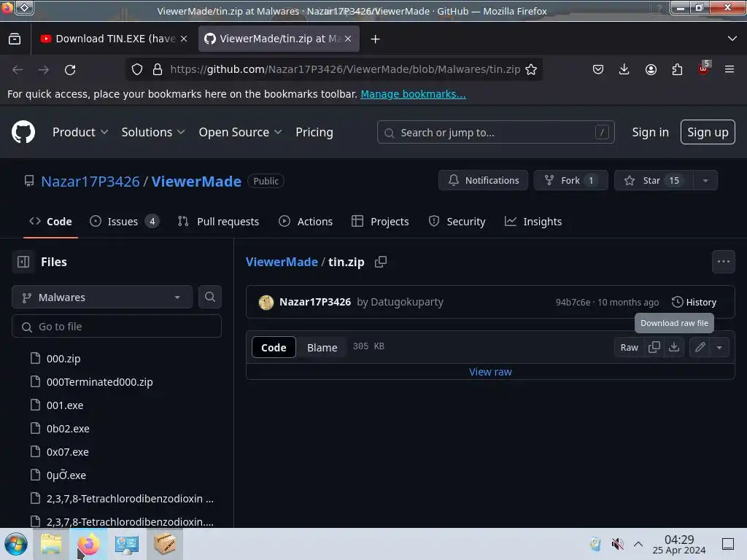Open the uBlock Origin extension icon

point(704,69)
